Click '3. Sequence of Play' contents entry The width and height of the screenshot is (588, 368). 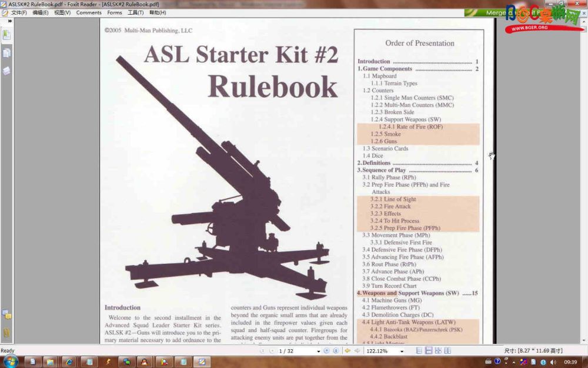pos(382,170)
